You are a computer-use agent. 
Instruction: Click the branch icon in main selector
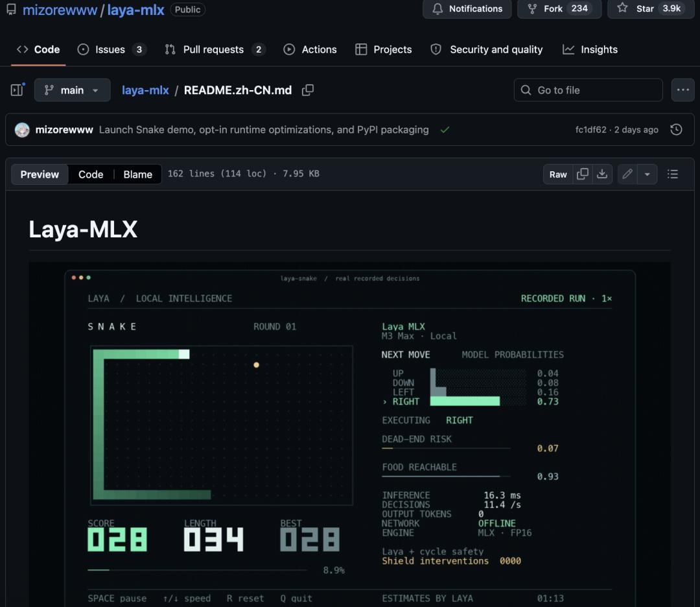click(x=49, y=90)
